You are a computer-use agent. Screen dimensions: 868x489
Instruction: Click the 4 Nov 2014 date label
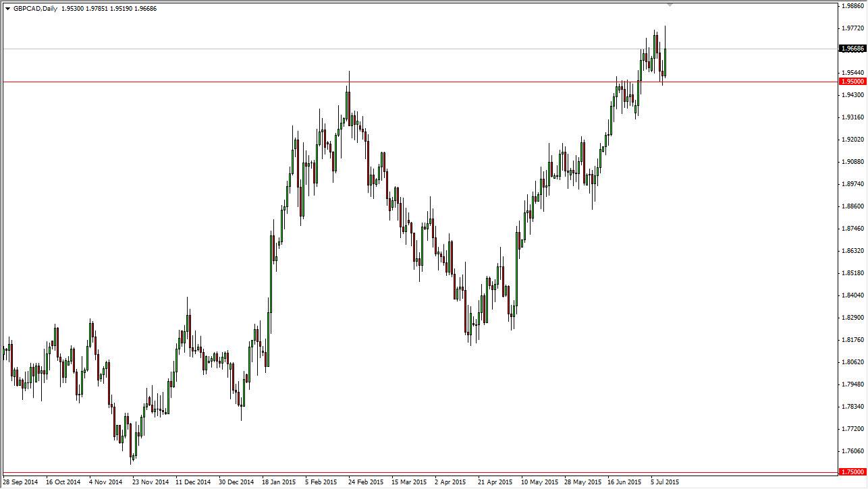(106, 483)
